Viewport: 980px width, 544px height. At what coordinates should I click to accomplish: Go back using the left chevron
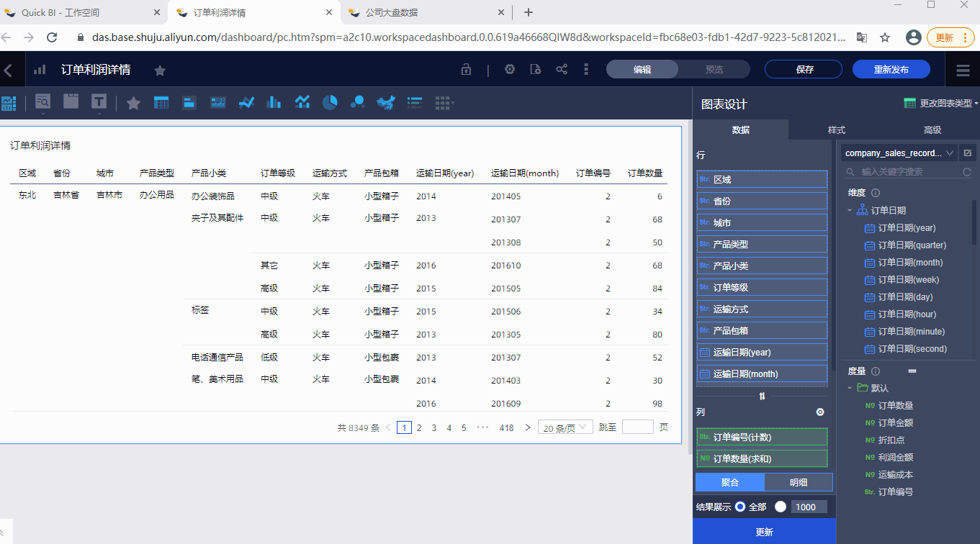click(8, 70)
